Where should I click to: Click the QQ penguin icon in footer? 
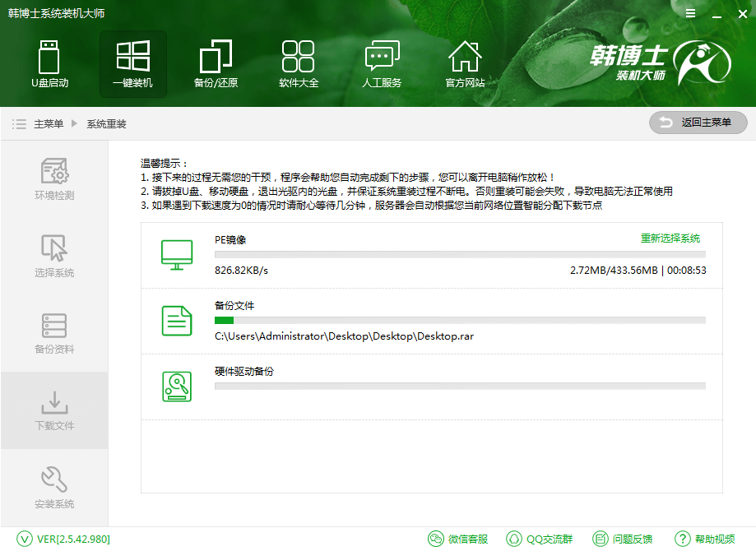[x=514, y=539]
